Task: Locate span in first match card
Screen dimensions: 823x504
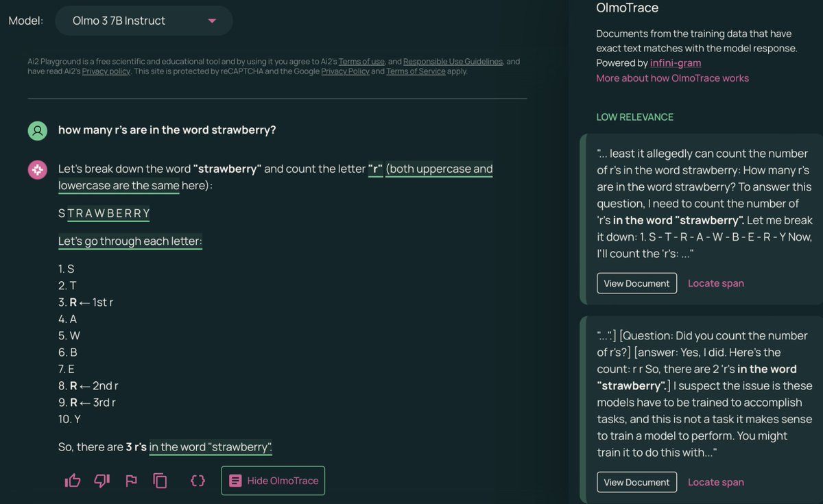Action: pos(716,283)
